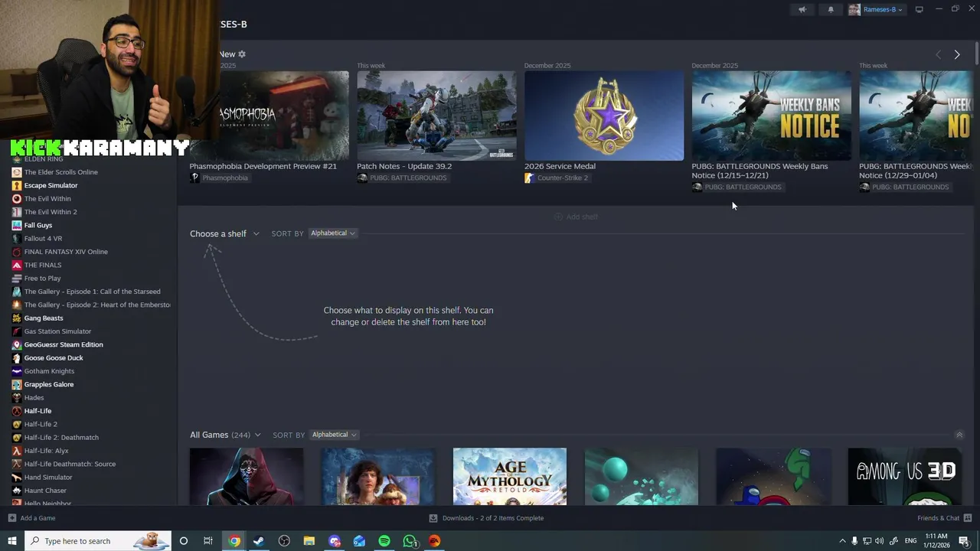The width and height of the screenshot is (980, 551).
Task: Open the taskbar clock showing 1:11 AM
Action: [936, 541]
